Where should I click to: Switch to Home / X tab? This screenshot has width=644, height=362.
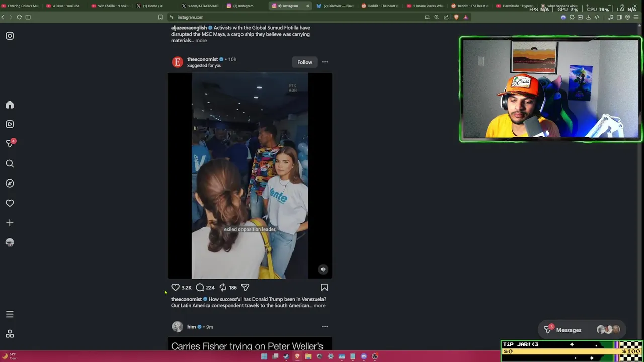click(x=155, y=6)
